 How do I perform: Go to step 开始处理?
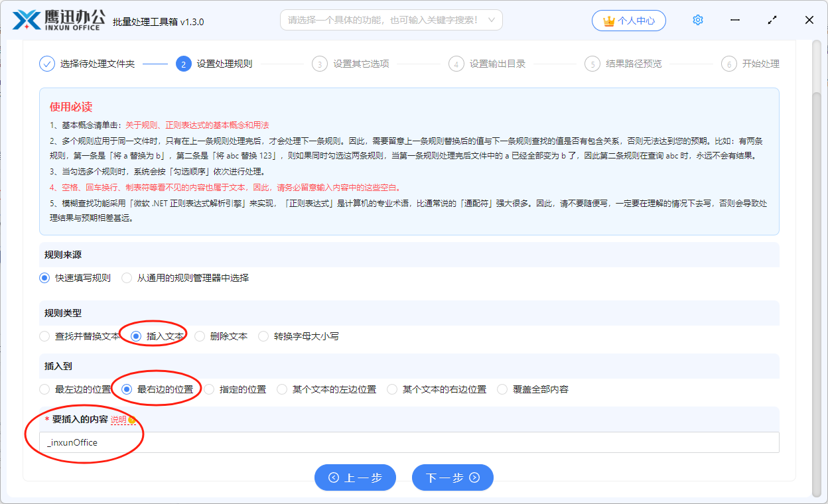pos(761,64)
